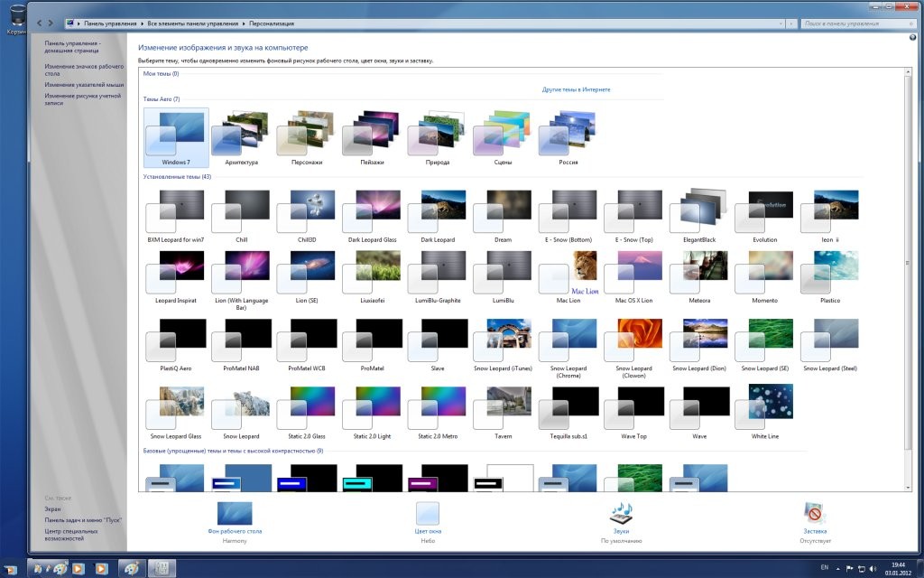This screenshot has height=578, width=924.
Task: Select the Leopard Inspirat theme
Action: 176,276
